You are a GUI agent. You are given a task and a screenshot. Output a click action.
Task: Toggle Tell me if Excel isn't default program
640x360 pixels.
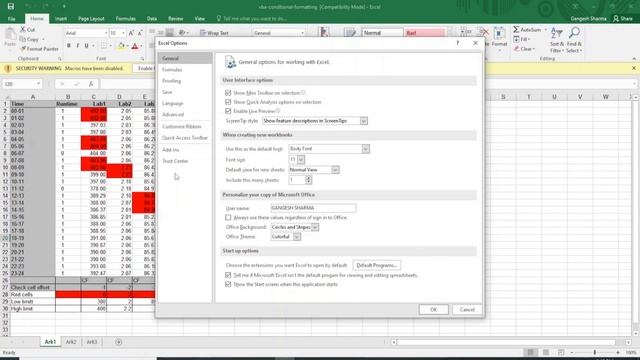pyautogui.click(x=228, y=276)
